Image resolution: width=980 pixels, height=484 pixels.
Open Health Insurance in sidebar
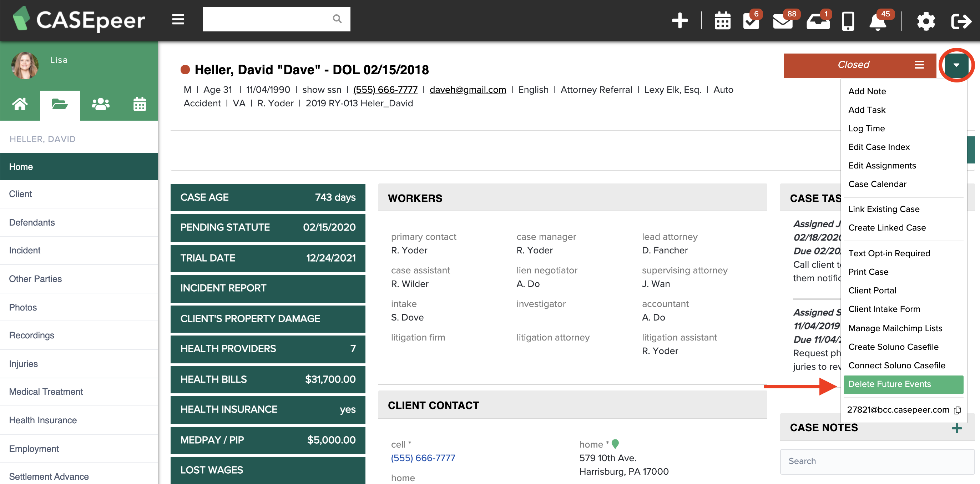tap(79, 420)
